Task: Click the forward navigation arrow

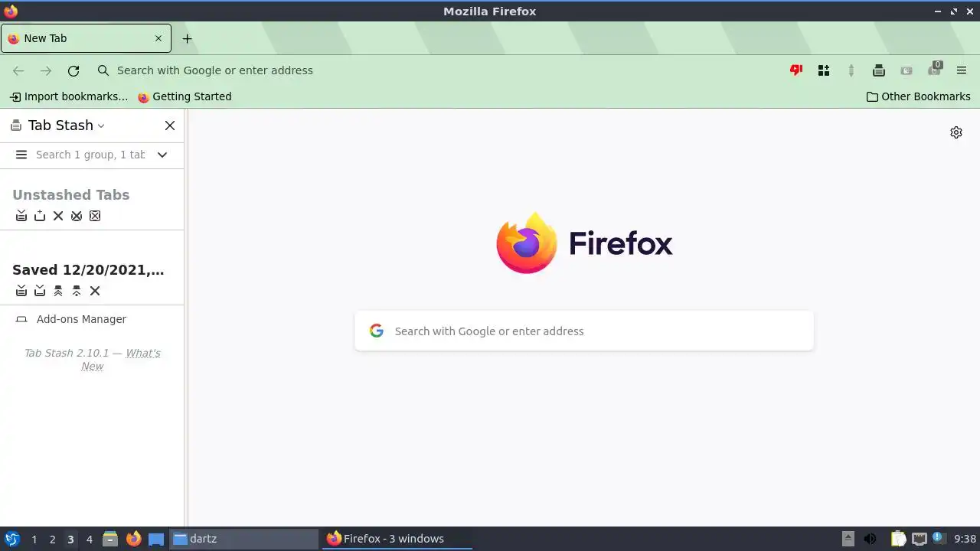Action: coord(46,70)
